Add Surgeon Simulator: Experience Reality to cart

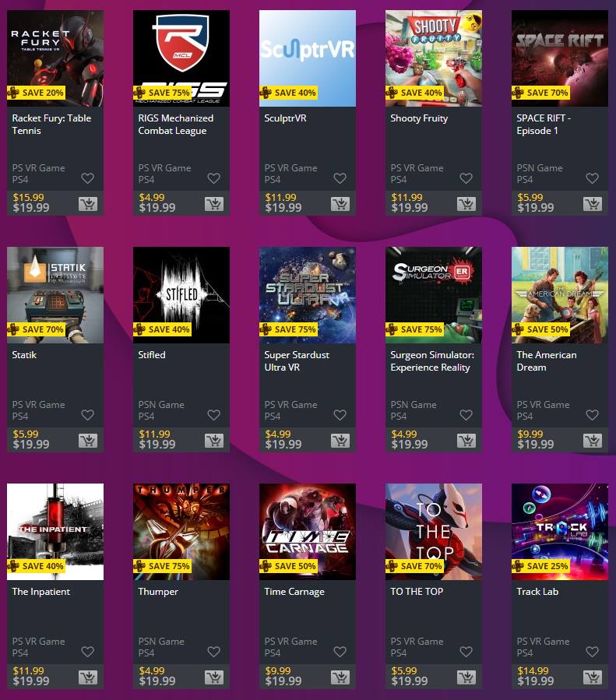466,441
